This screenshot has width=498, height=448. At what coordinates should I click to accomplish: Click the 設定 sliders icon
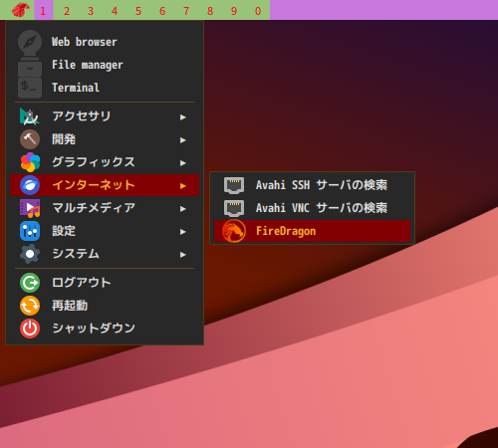[x=30, y=231]
